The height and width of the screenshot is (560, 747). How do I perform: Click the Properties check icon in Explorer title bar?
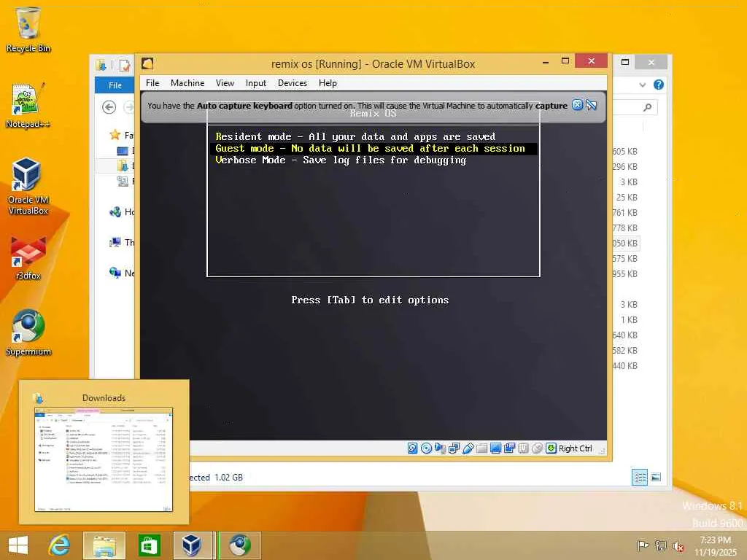coord(124,65)
